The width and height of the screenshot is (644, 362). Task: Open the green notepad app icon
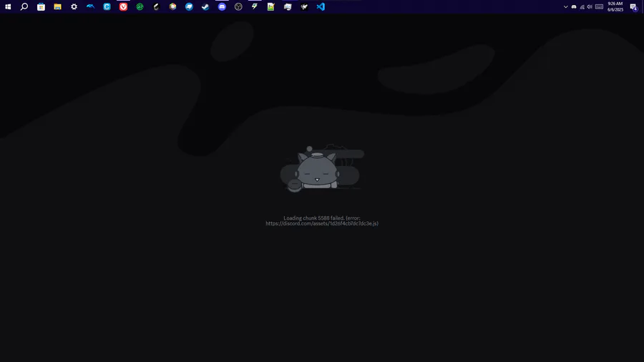271,6
